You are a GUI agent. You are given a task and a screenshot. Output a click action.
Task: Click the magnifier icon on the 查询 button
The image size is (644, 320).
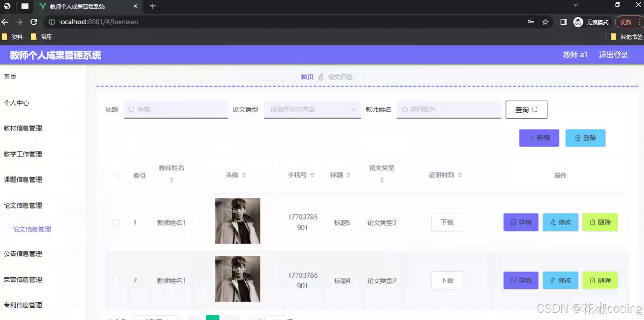tap(535, 110)
